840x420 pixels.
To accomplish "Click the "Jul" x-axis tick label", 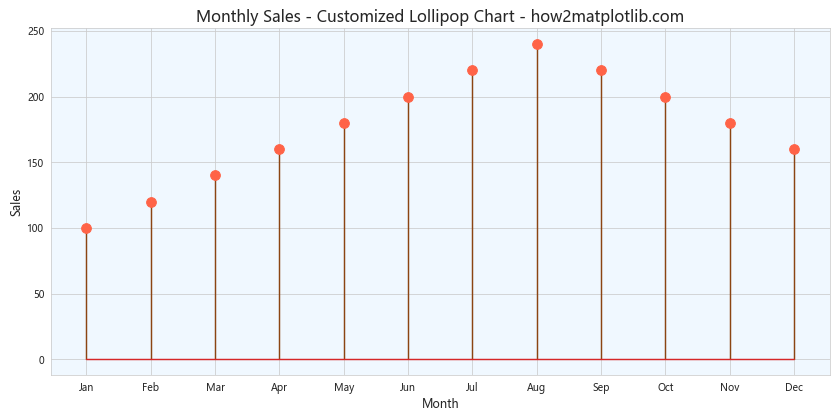I will point(472,386).
